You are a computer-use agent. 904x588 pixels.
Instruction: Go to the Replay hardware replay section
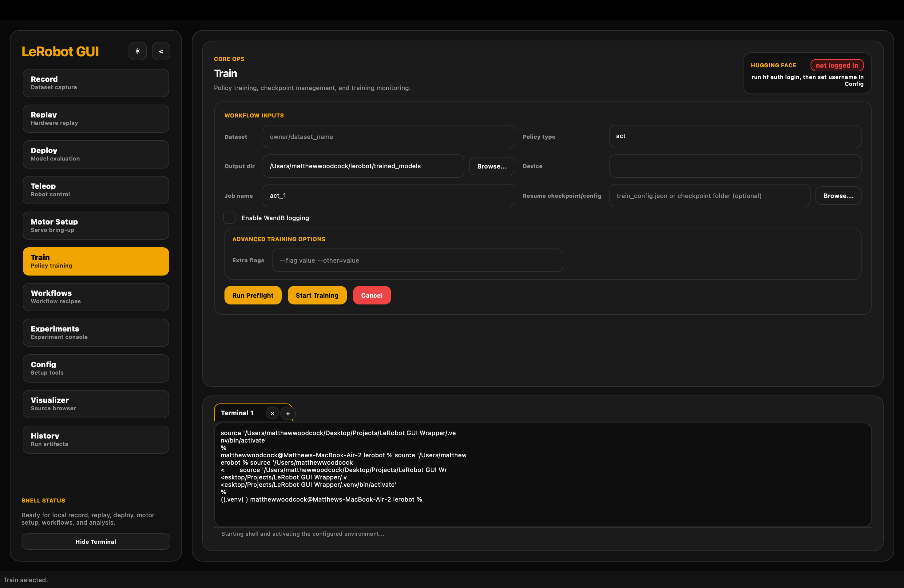[96, 118]
